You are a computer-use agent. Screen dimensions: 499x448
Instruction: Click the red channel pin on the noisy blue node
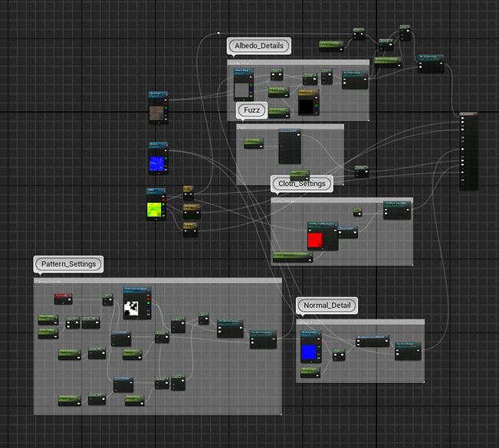[166, 154]
